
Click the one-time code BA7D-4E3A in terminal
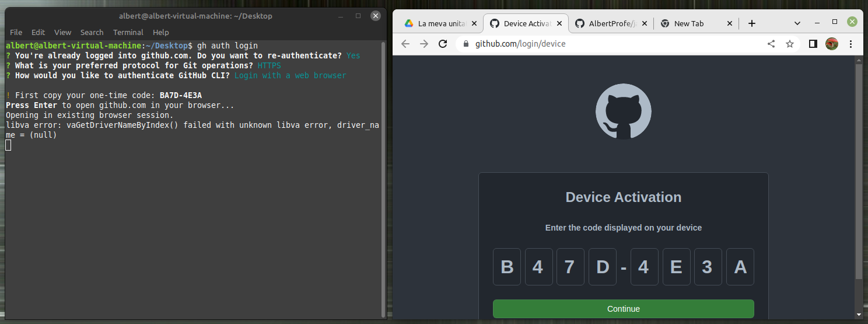[x=181, y=95]
